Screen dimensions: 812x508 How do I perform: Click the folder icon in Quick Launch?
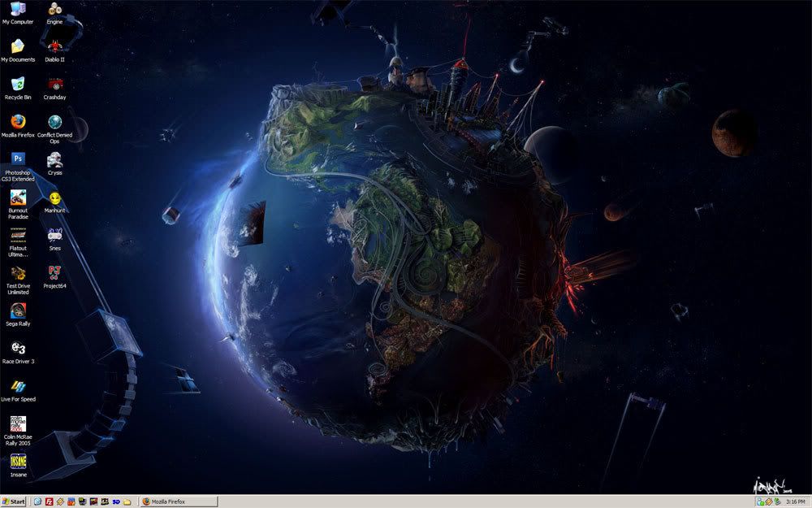tap(127, 501)
